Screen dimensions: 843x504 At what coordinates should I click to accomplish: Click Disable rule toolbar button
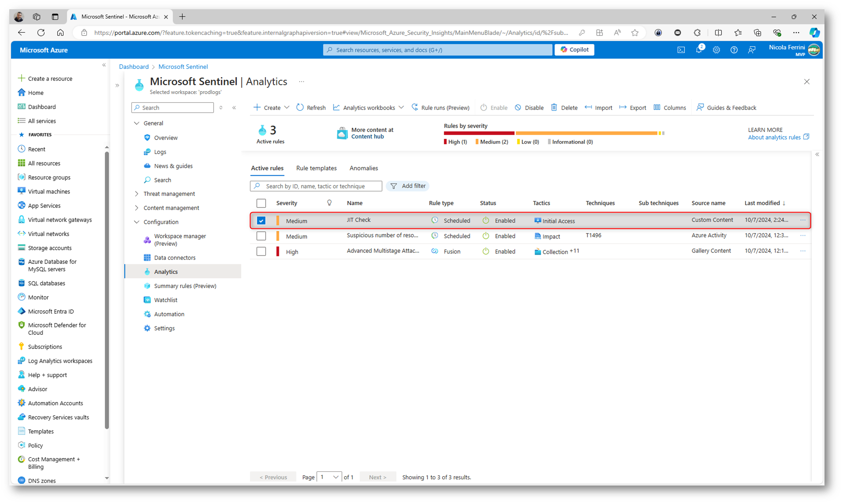point(529,107)
